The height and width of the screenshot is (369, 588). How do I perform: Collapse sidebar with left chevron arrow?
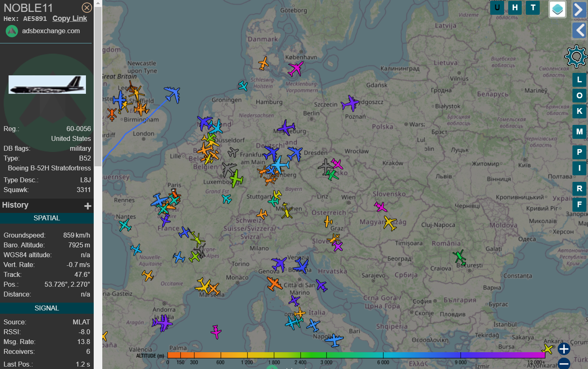tap(579, 30)
